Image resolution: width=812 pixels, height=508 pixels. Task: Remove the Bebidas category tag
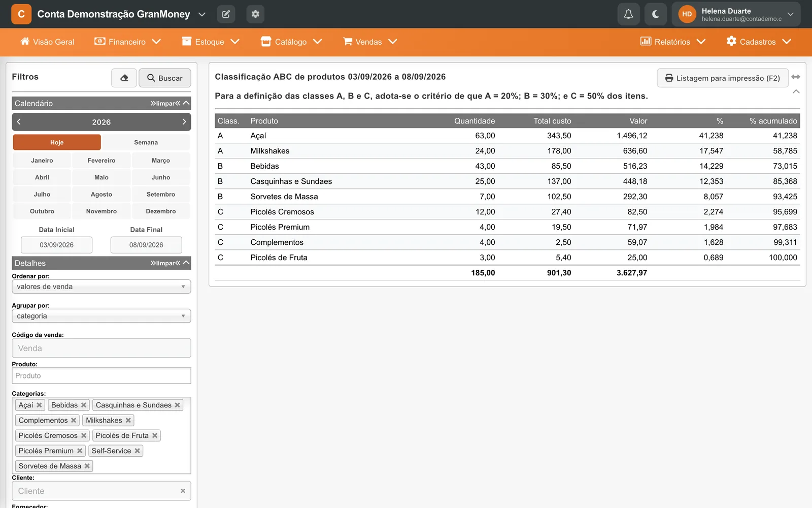pyautogui.click(x=84, y=405)
